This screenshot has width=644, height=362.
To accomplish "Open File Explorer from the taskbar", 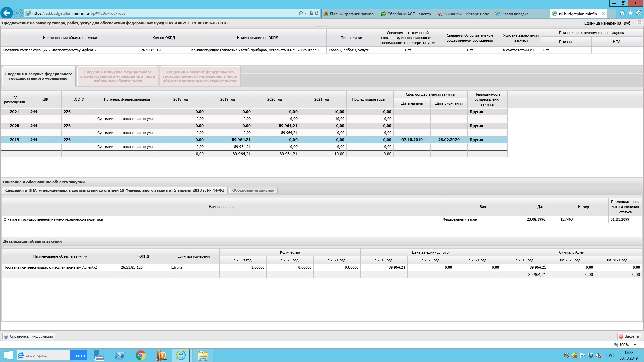I will coord(203,355).
